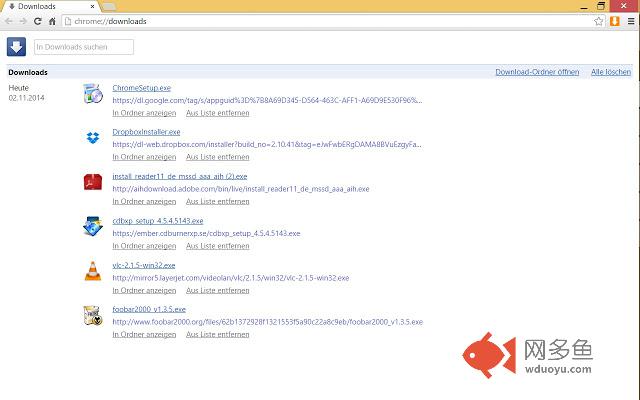The width and height of the screenshot is (640, 400).
Task: Remove install_reader11 file from list
Action: 218,201
